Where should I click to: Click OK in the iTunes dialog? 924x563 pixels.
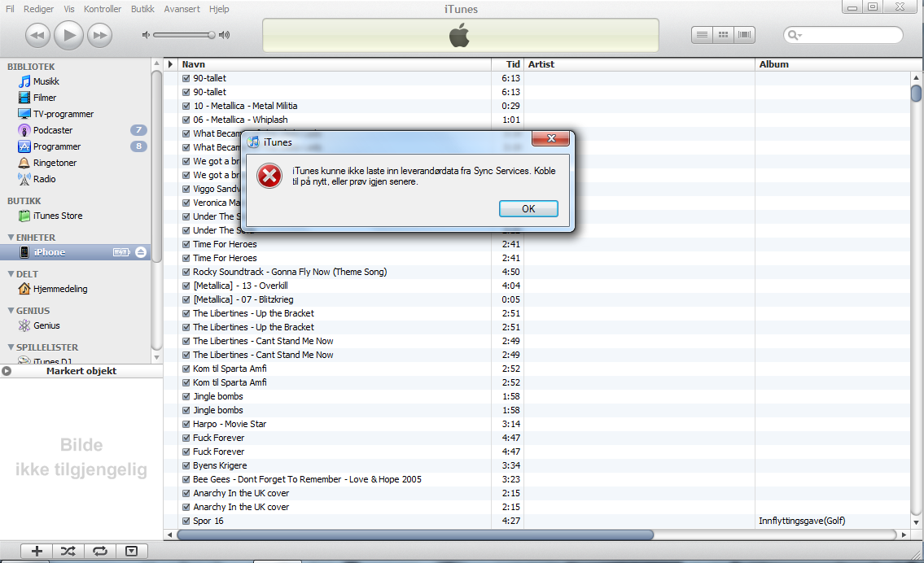pos(528,208)
